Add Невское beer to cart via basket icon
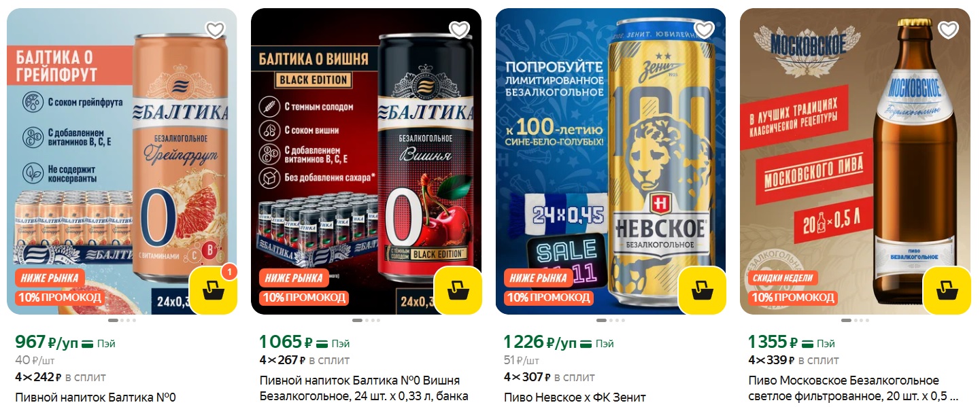Image resolution: width=980 pixels, height=407 pixels. click(702, 290)
